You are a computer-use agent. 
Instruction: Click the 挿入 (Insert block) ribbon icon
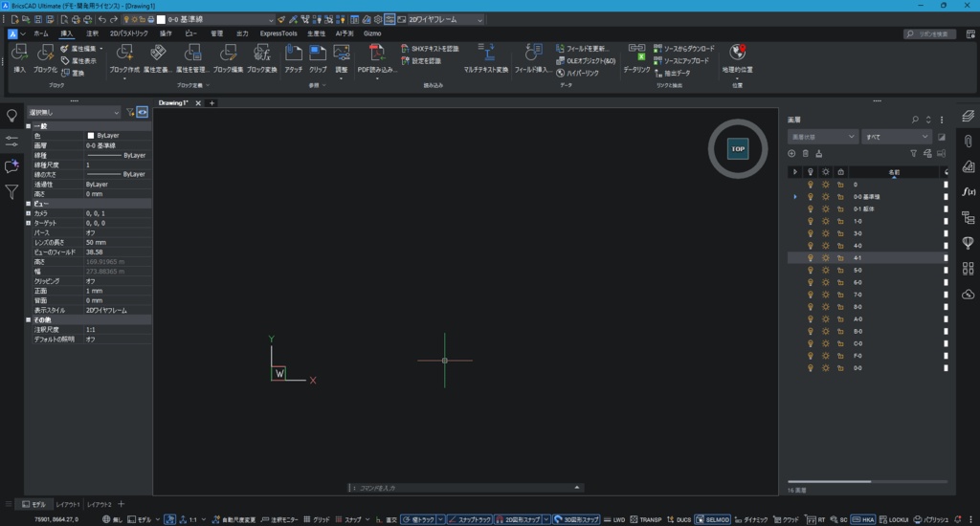(19, 54)
